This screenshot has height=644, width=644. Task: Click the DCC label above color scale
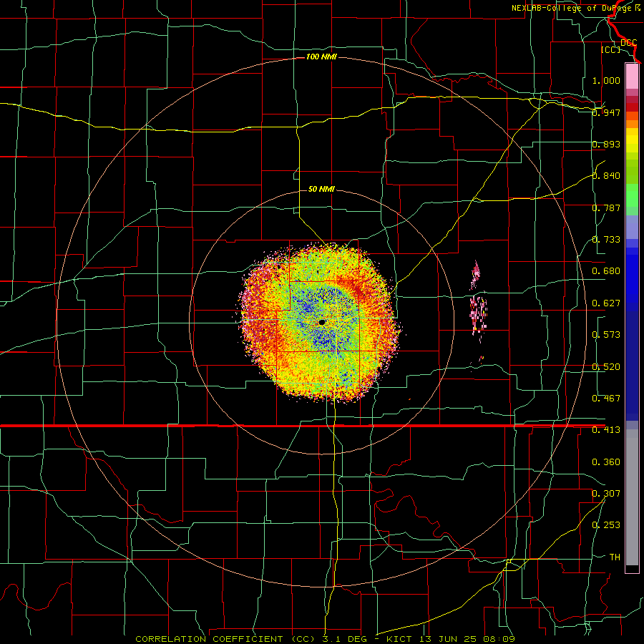tap(629, 43)
